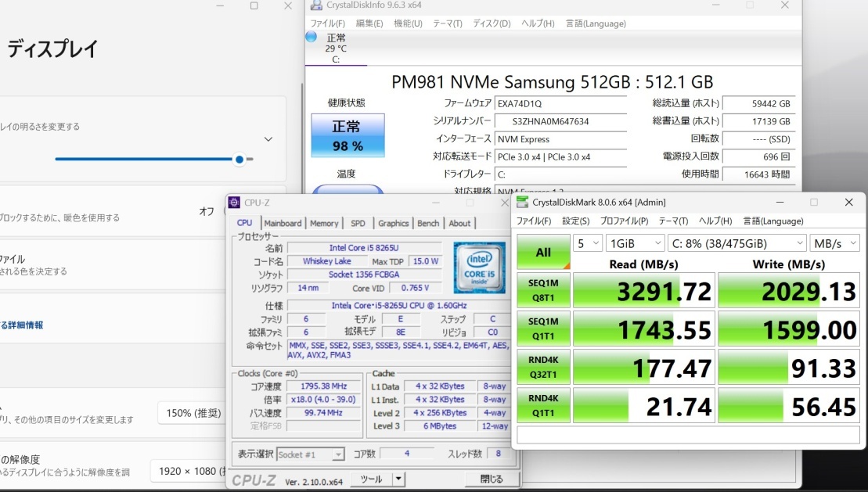Image resolution: width=868 pixels, height=492 pixels.
Task: Switch to the Memory tab in CPU-Z
Action: coord(324,223)
